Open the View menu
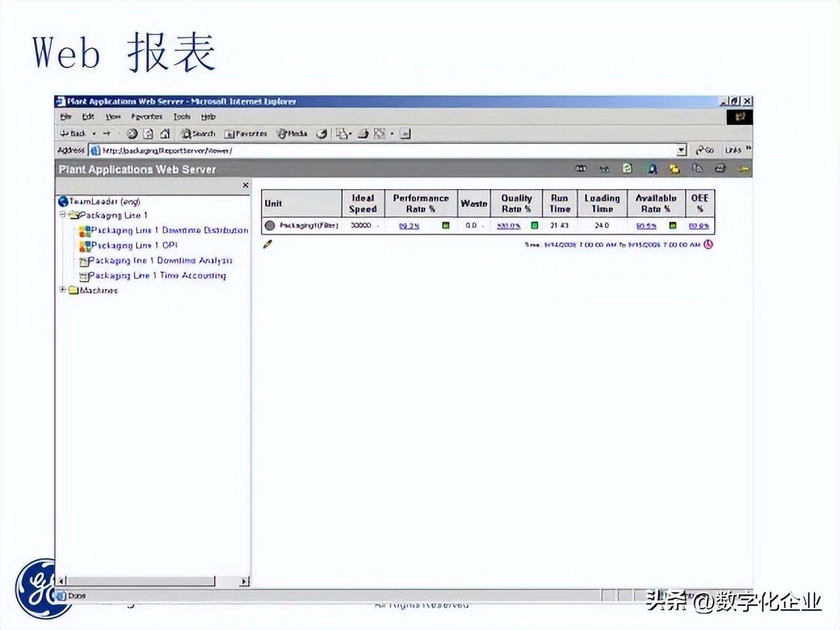 pyautogui.click(x=113, y=116)
